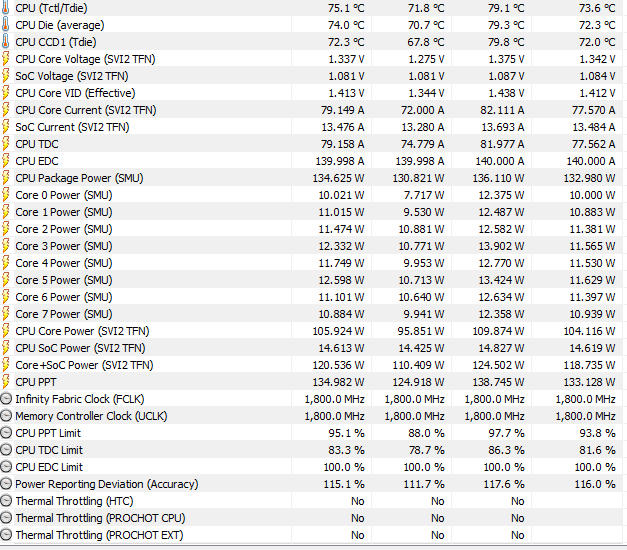Click the 115.1 % Power Reporting Deviation value
The image size is (627, 550).
click(344, 484)
